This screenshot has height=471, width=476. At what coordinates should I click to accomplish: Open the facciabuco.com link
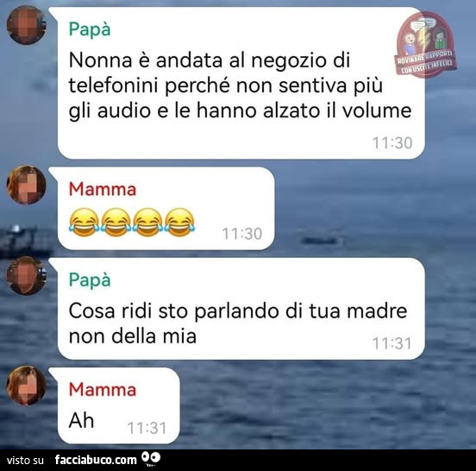coord(96,460)
